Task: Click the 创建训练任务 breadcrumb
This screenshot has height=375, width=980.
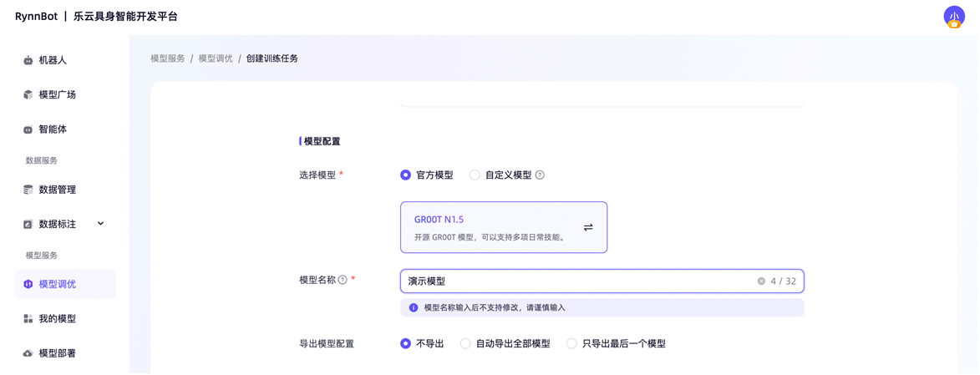Action: (272, 58)
